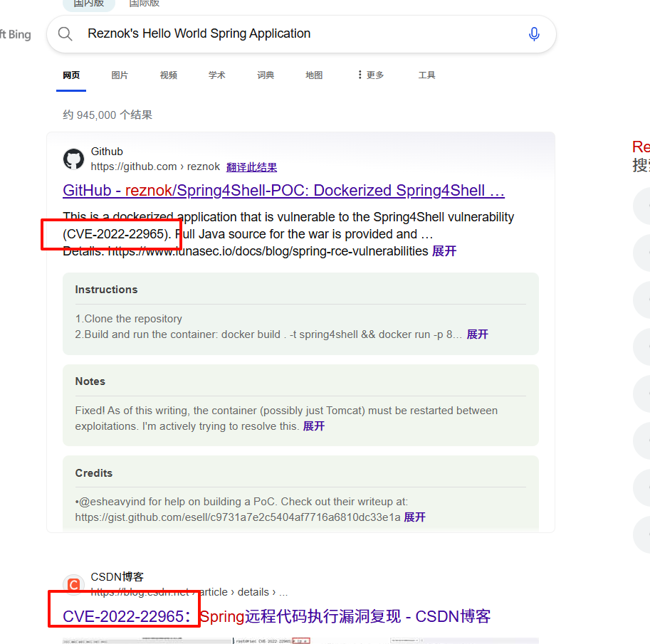Select the 网页 tab
The image size is (650, 644).
click(71, 75)
